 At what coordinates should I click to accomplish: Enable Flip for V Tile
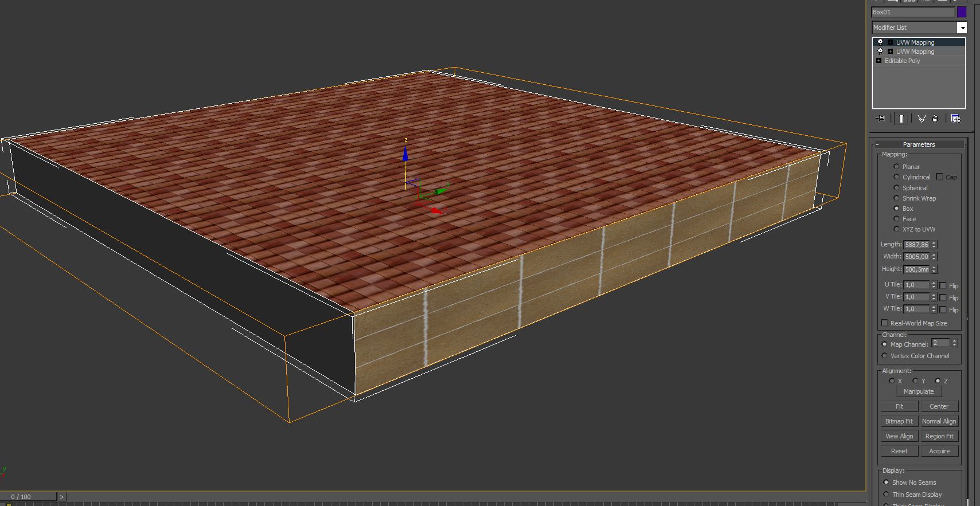point(943,297)
